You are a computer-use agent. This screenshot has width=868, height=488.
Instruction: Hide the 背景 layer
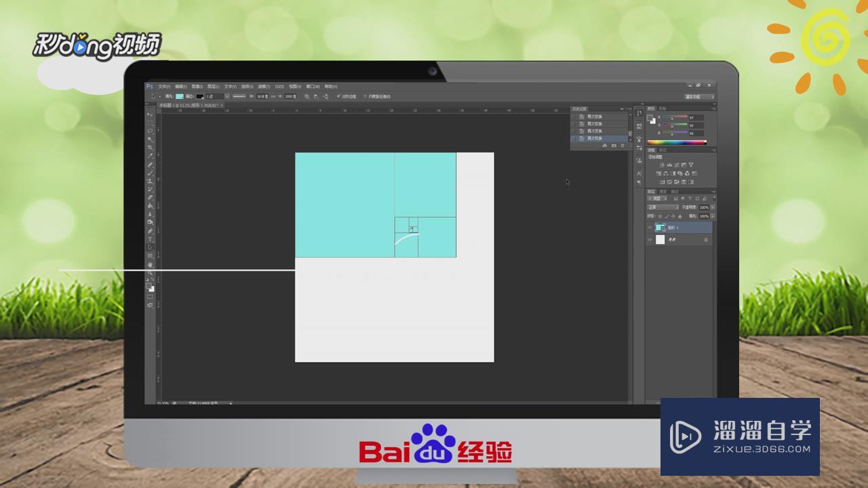coord(650,239)
